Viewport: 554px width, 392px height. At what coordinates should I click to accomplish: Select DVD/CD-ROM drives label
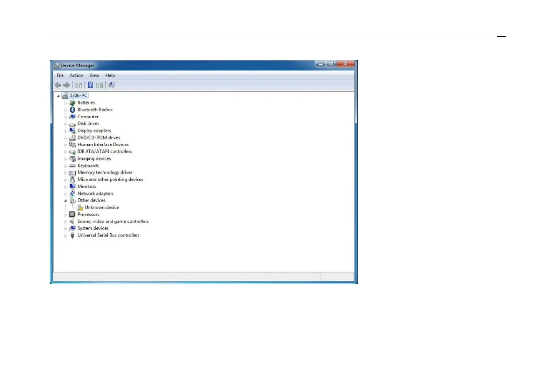tap(99, 138)
